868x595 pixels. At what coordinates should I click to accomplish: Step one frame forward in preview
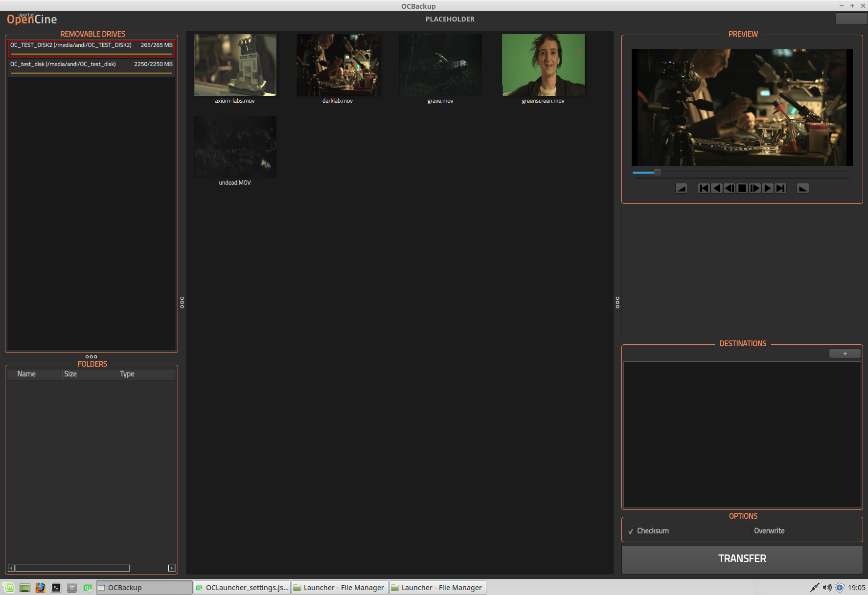coord(755,188)
